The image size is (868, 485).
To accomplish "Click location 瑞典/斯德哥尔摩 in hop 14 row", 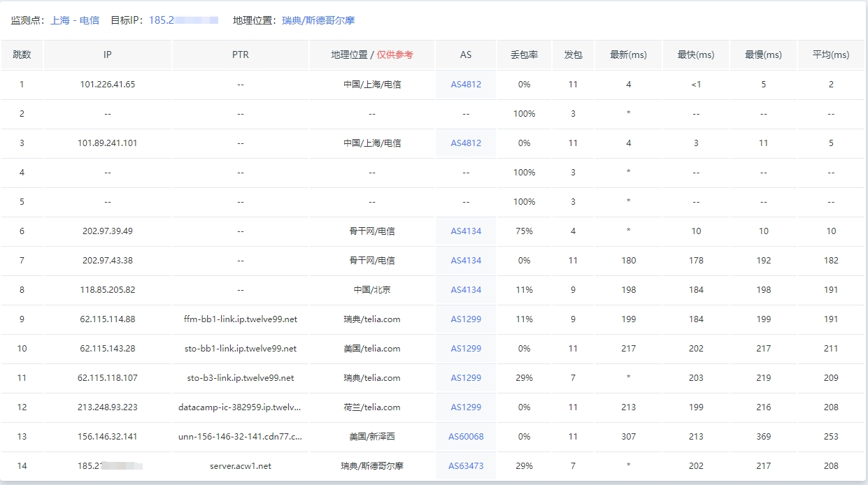I will [x=372, y=466].
